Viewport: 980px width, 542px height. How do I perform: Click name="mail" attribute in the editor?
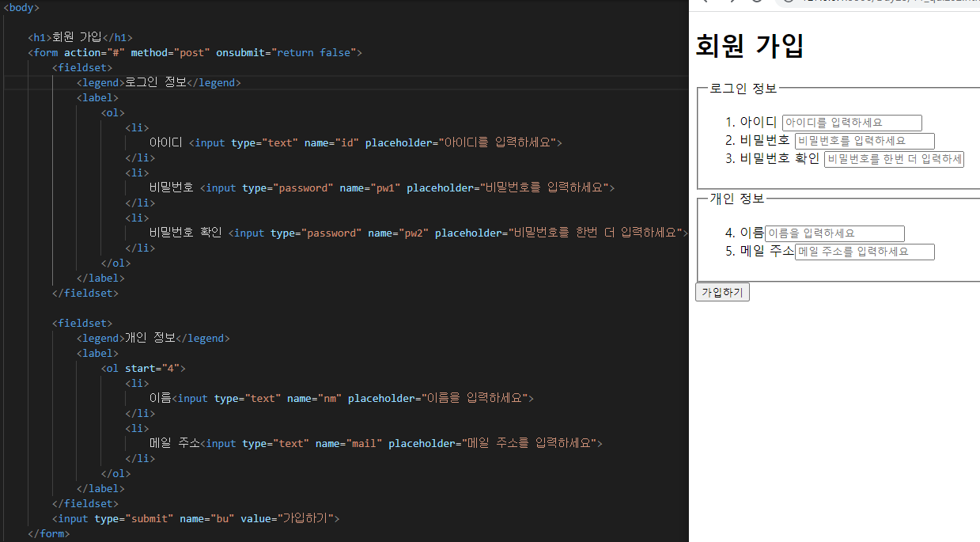(349, 443)
